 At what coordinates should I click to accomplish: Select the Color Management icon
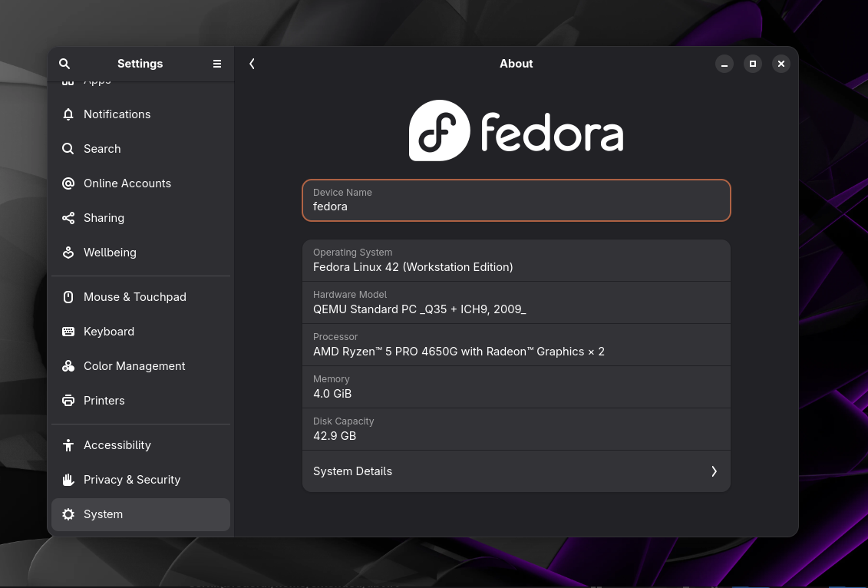pyautogui.click(x=68, y=365)
